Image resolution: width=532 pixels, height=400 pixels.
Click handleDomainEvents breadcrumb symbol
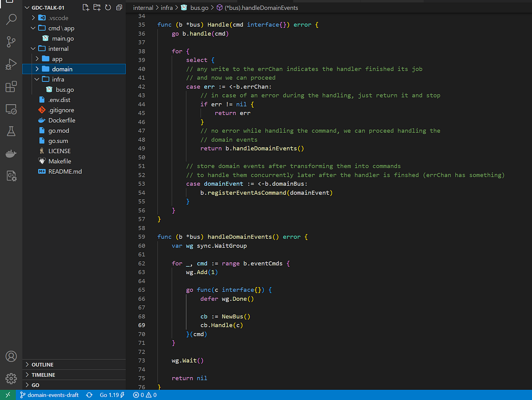pyautogui.click(x=262, y=8)
